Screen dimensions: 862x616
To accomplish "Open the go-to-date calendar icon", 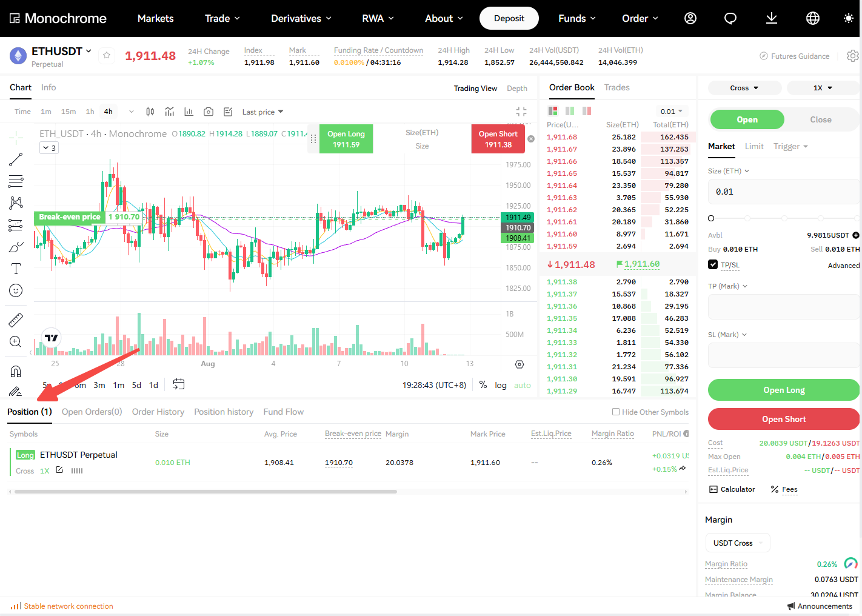I will (x=178, y=384).
